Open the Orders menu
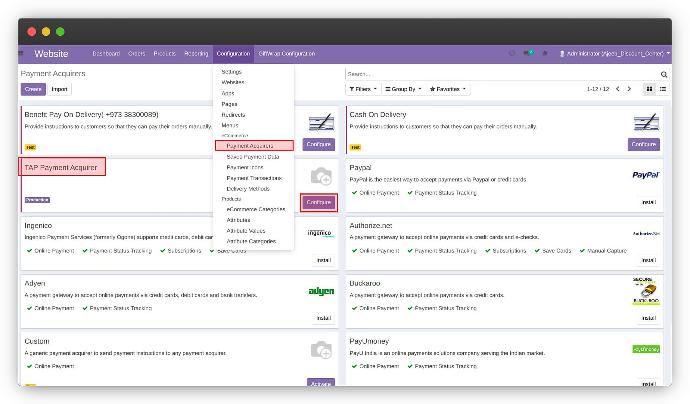The height and width of the screenshot is (404, 690). pyautogui.click(x=136, y=53)
